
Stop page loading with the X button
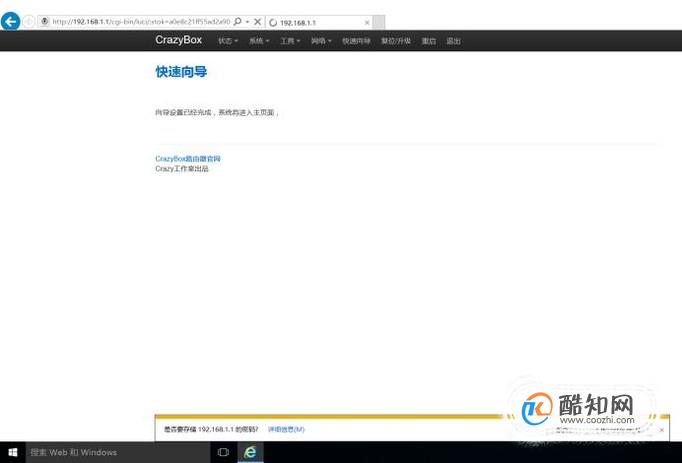point(257,21)
